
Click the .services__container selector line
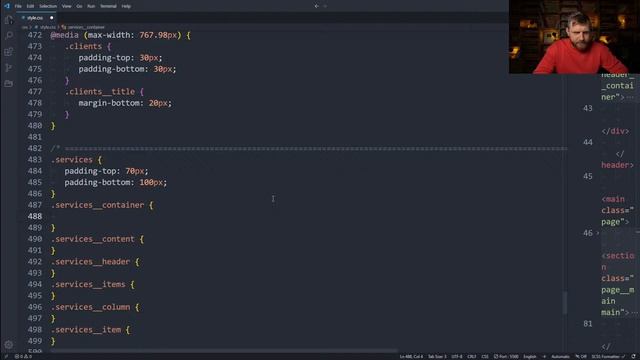[98, 205]
